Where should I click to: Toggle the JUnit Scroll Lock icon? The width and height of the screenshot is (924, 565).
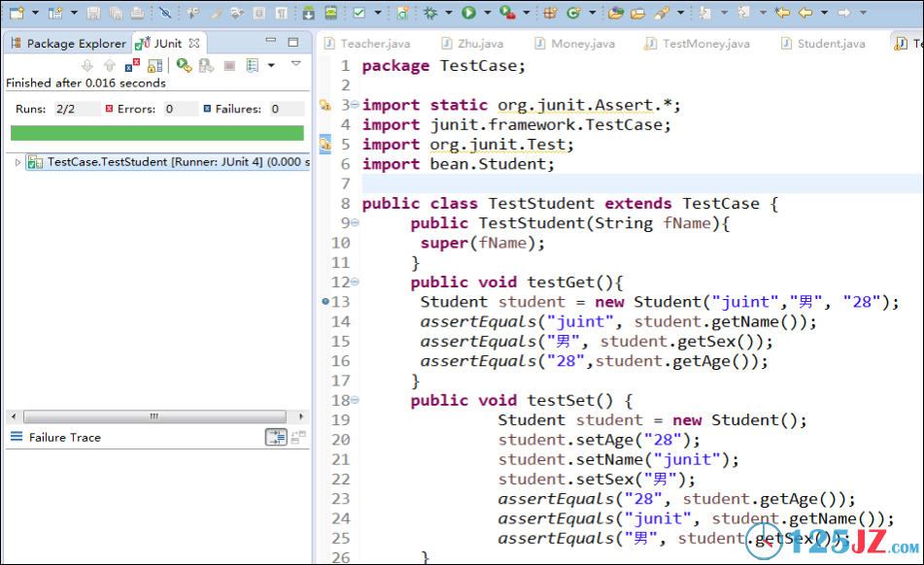pyautogui.click(x=155, y=65)
